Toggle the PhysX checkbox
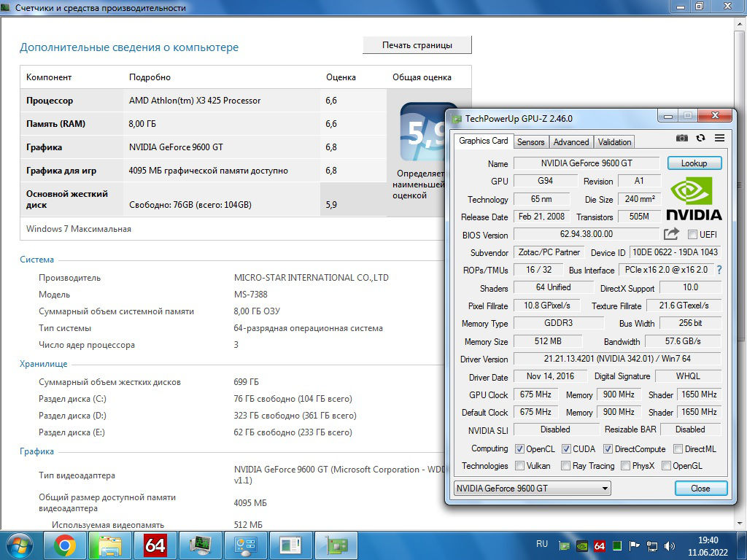Viewport: 747px width, 560px height. tap(625, 466)
